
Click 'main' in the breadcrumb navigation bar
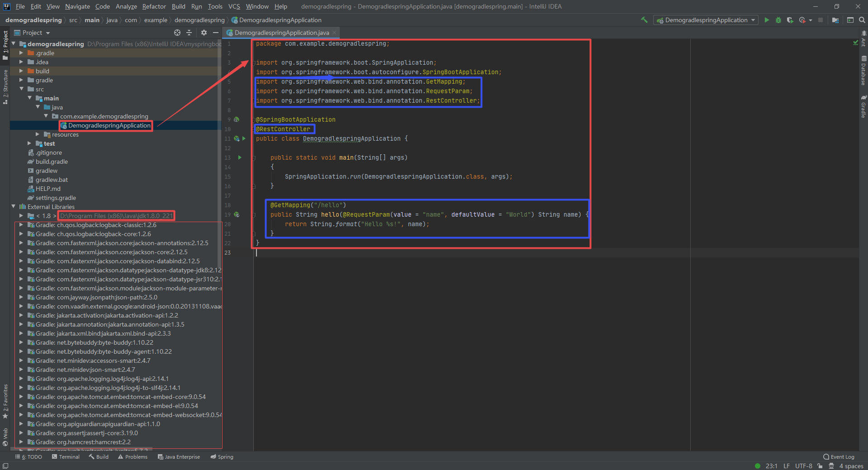pyautogui.click(x=92, y=20)
